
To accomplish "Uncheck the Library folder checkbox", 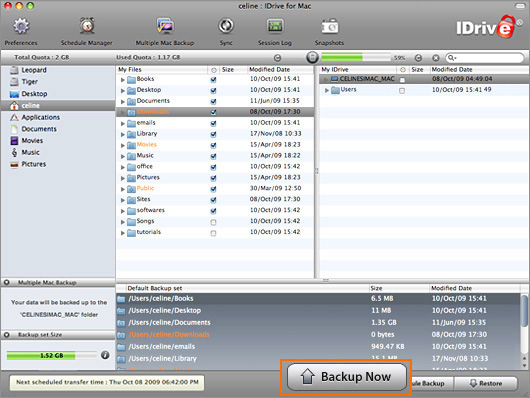I will pos(213,134).
